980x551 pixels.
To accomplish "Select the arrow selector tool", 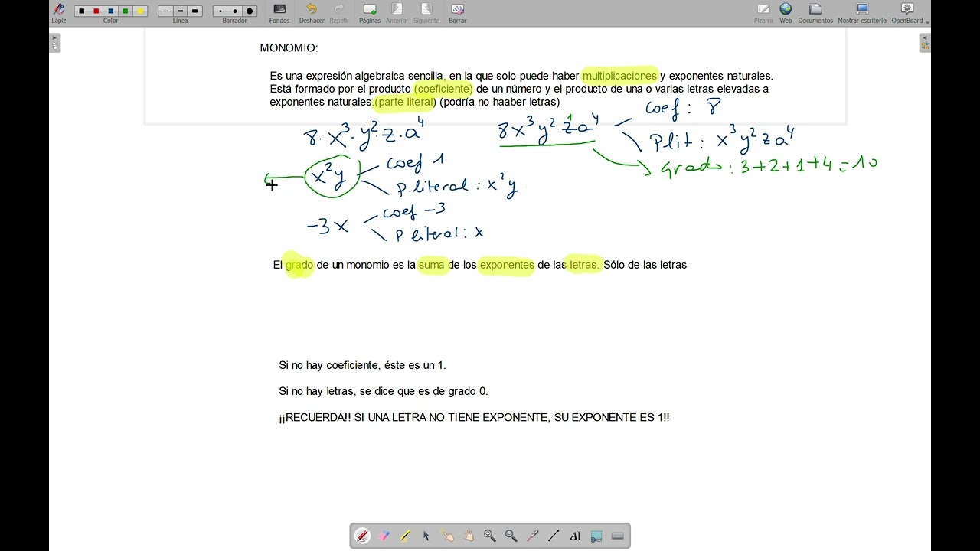I will [x=426, y=536].
